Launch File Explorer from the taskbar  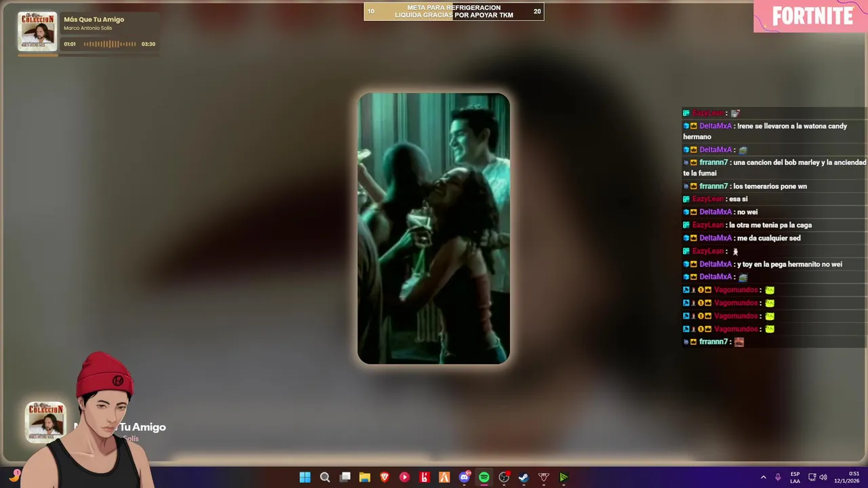[365, 477]
